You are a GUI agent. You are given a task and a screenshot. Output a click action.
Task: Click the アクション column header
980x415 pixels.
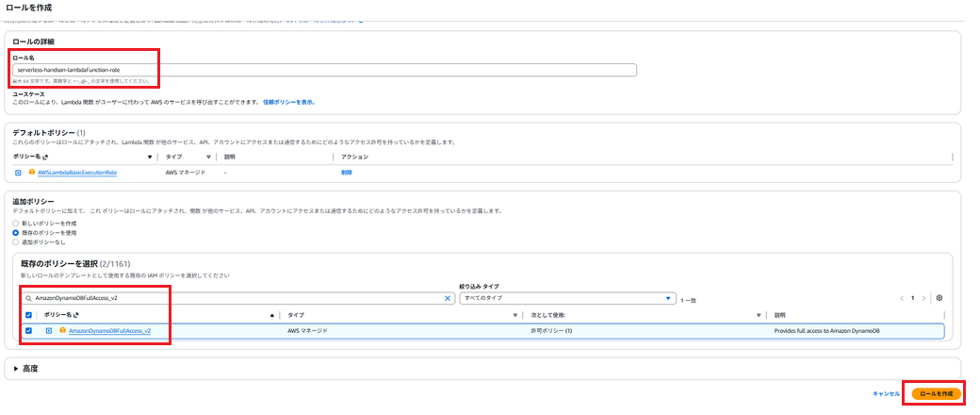pos(354,157)
